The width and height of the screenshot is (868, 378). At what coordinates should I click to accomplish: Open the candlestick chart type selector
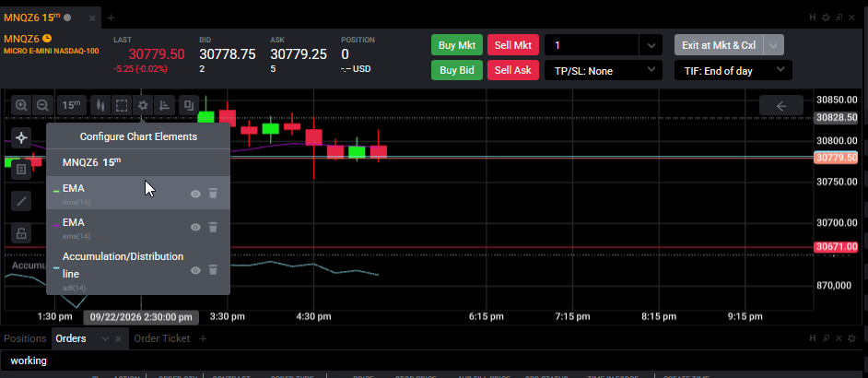tap(100, 105)
